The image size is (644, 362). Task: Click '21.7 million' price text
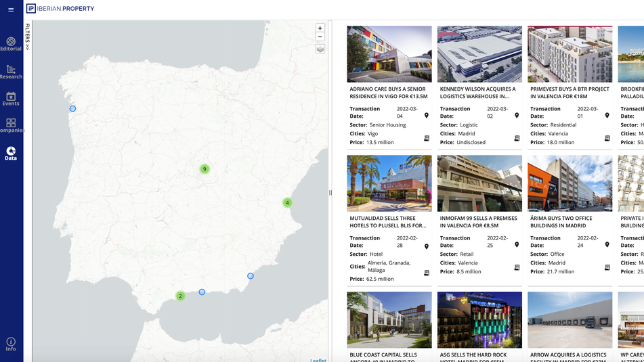point(561,272)
